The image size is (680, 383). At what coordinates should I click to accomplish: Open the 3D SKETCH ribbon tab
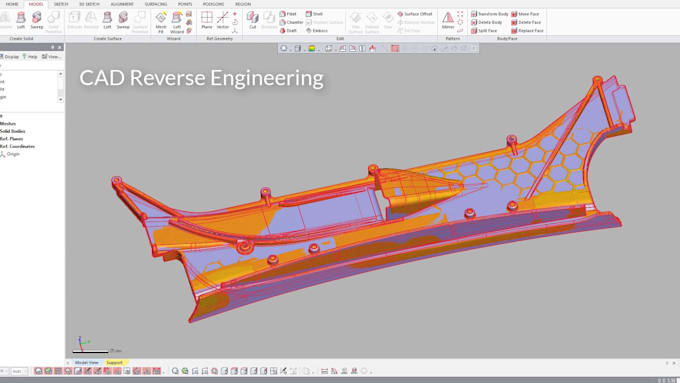click(x=89, y=4)
